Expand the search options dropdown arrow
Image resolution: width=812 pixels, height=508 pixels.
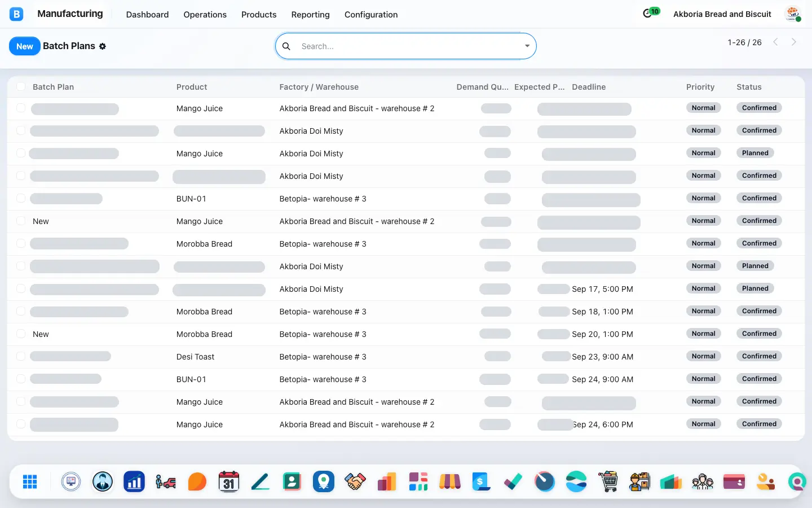[x=527, y=46]
